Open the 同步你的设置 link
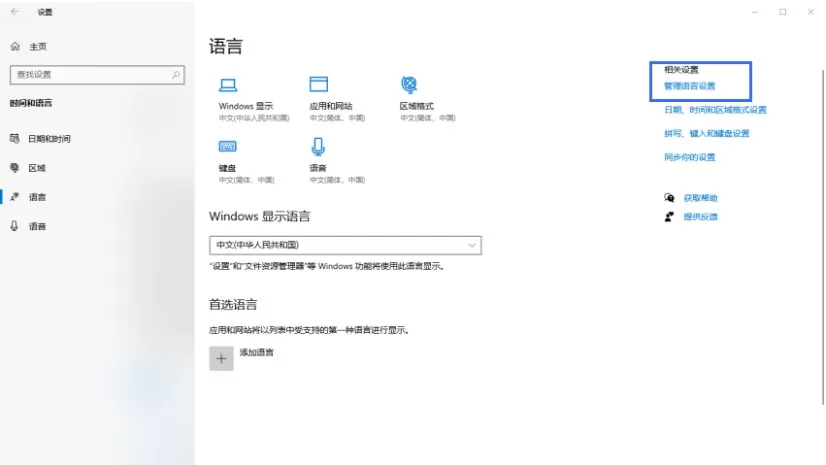This screenshot has height=465, width=826. 690,157
